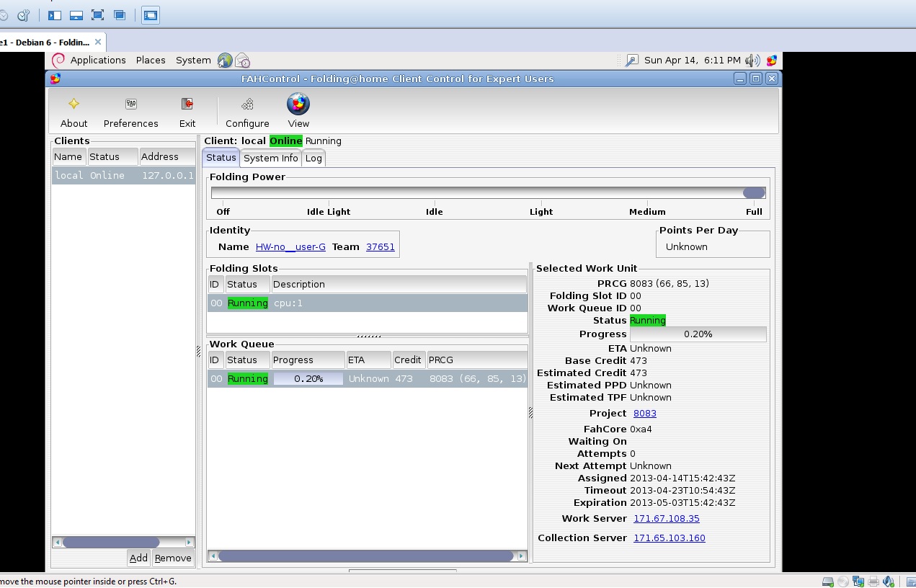This screenshot has height=588, width=916.
Task: Click the Remove client button
Action: [x=173, y=558]
